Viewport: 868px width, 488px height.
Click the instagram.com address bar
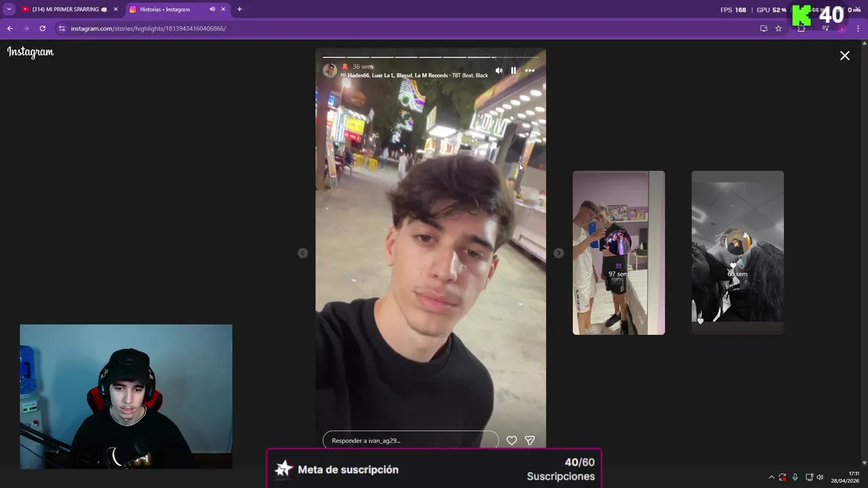(407, 28)
